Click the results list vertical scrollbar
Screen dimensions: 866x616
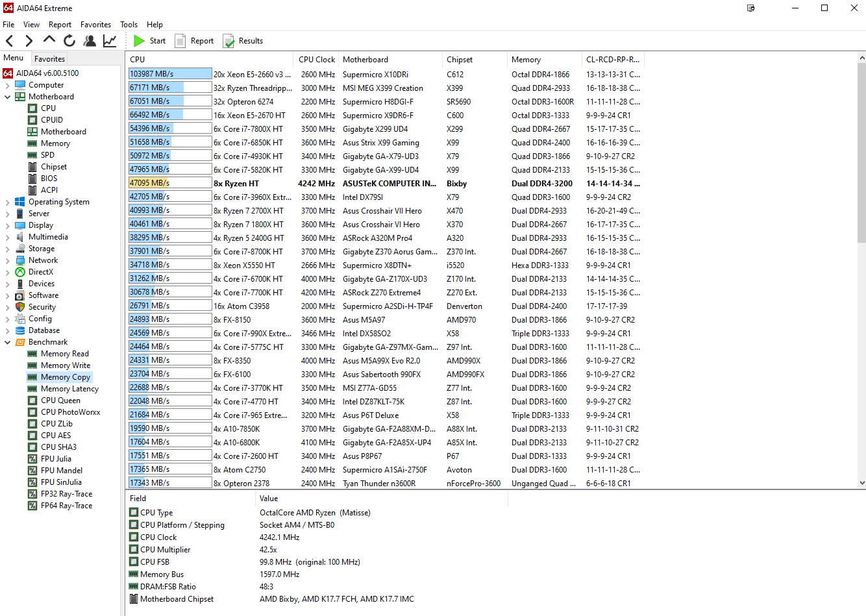(x=861, y=153)
